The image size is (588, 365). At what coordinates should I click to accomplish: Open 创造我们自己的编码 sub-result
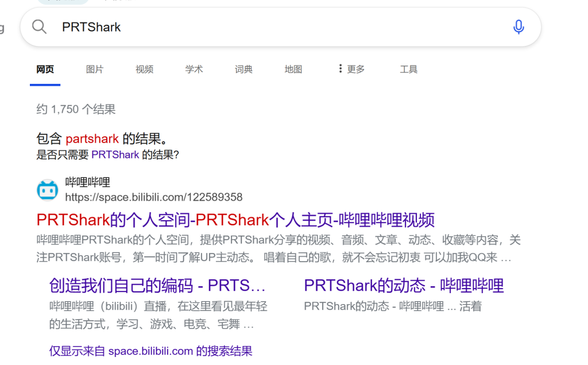click(157, 286)
